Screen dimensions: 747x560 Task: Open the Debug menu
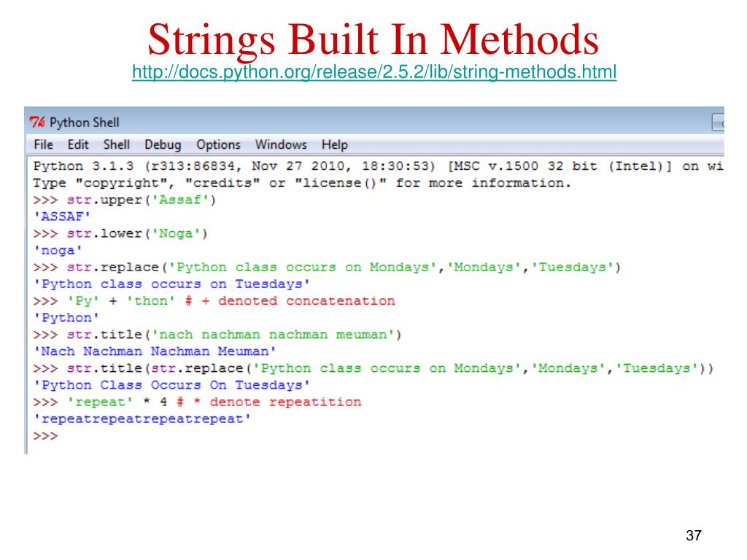coord(163,145)
